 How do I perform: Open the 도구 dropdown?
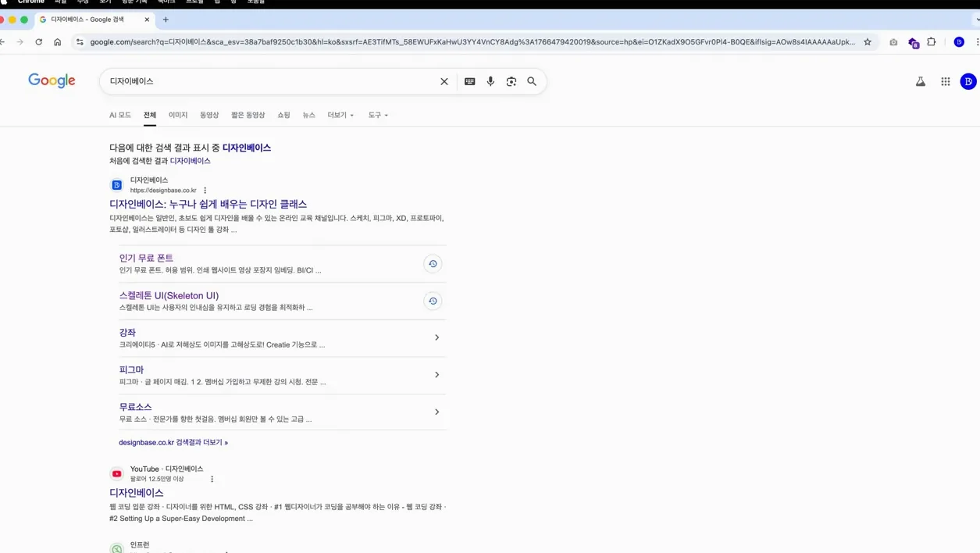point(378,115)
